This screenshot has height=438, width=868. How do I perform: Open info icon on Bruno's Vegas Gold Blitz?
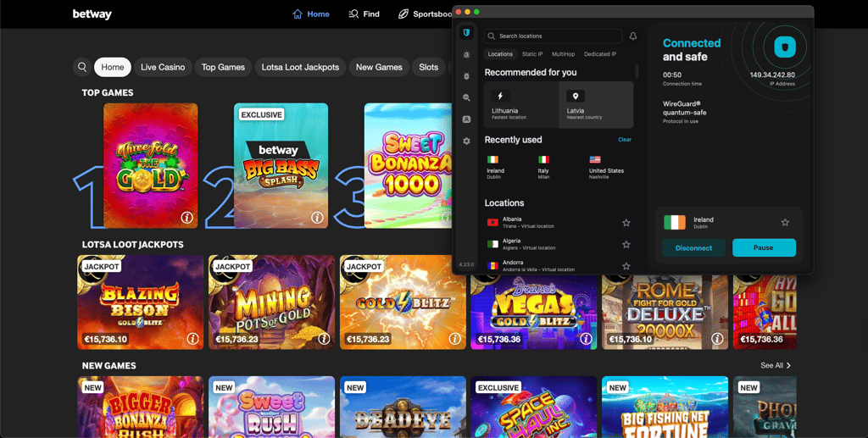pos(587,339)
